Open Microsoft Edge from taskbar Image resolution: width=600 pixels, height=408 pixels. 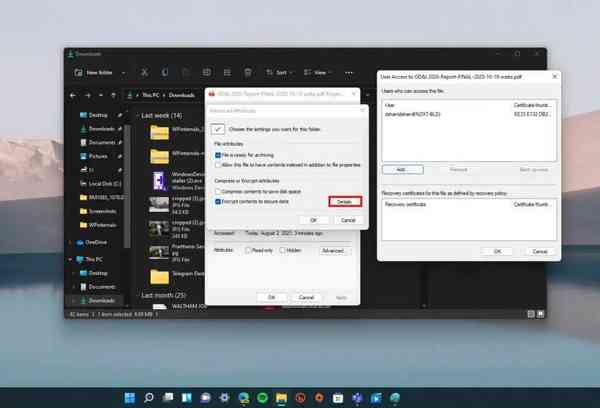click(x=243, y=398)
